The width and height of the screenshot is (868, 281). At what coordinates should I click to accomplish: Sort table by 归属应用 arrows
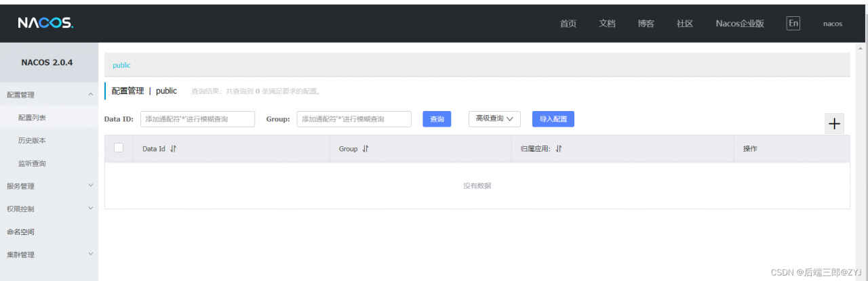(x=559, y=149)
